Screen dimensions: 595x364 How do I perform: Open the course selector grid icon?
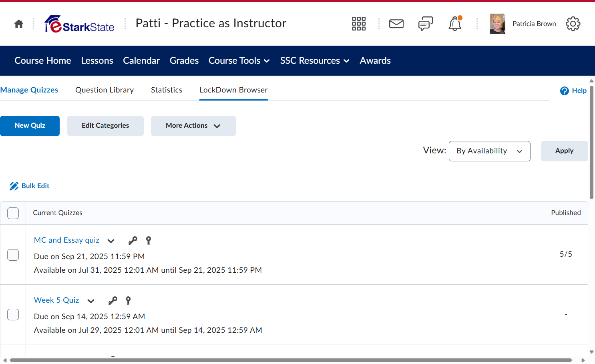point(359,24)
